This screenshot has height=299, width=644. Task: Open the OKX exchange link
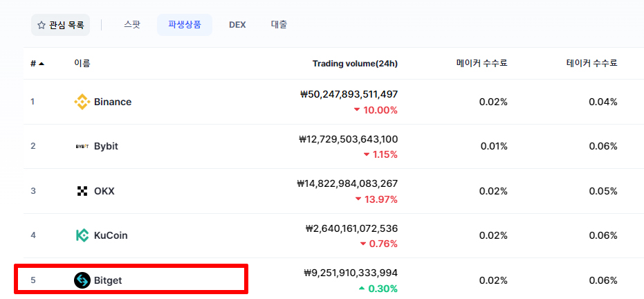click(x=104, y=191)
